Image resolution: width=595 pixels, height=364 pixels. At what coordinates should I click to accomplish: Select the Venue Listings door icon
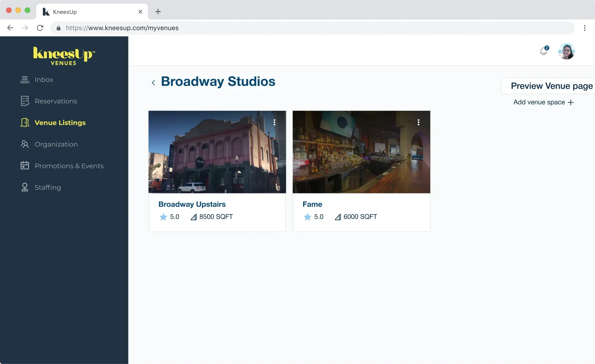[24, 122]
